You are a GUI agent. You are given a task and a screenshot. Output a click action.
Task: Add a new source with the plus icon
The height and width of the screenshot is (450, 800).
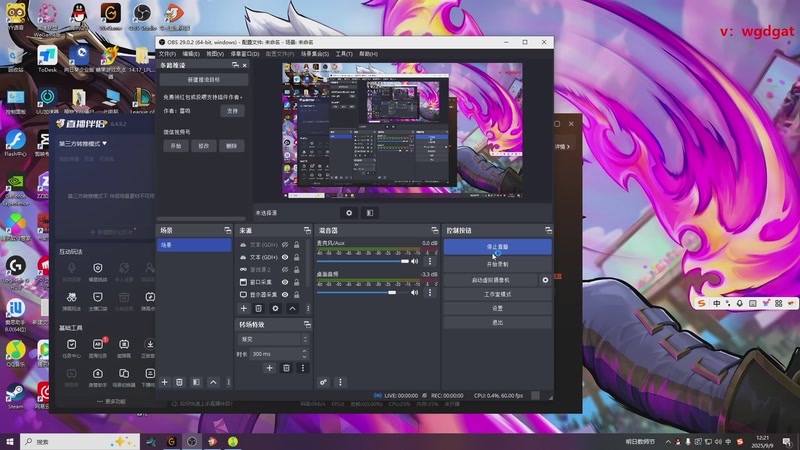coord(243,308)
